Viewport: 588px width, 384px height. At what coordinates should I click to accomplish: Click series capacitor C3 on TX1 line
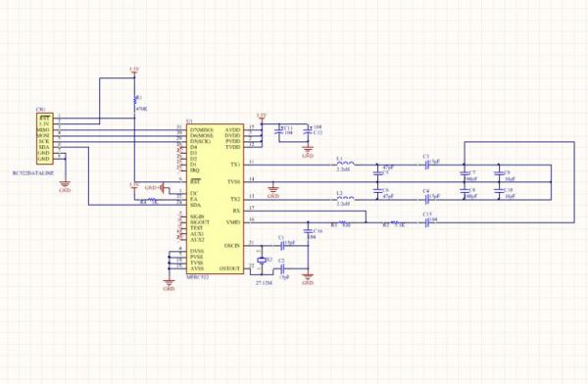(x=426, y=165)
